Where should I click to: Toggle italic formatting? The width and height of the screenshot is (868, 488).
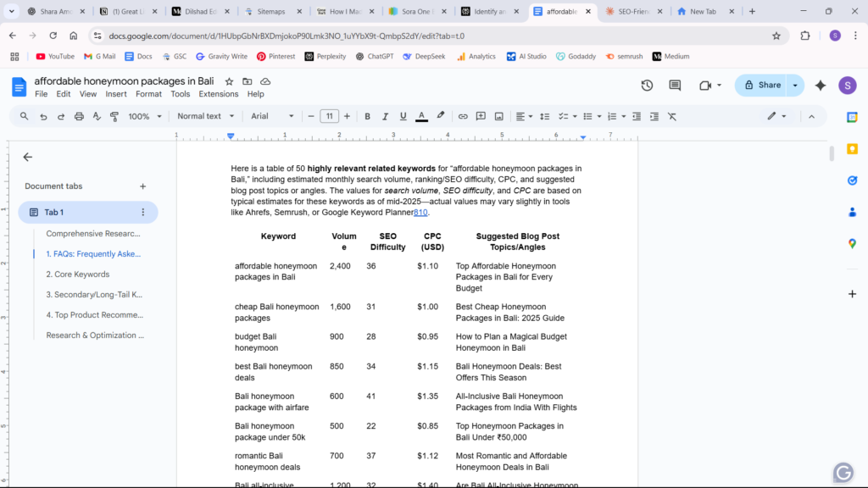coord(385,116)
